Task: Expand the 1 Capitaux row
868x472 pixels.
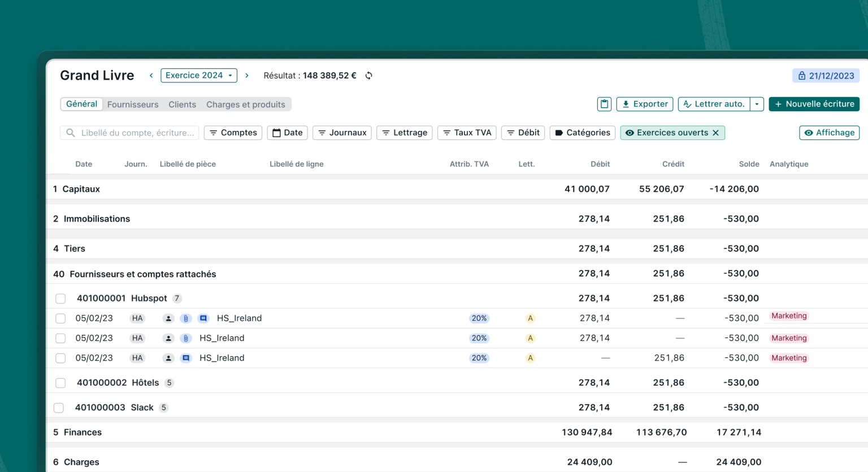Action: coord(457,189)
